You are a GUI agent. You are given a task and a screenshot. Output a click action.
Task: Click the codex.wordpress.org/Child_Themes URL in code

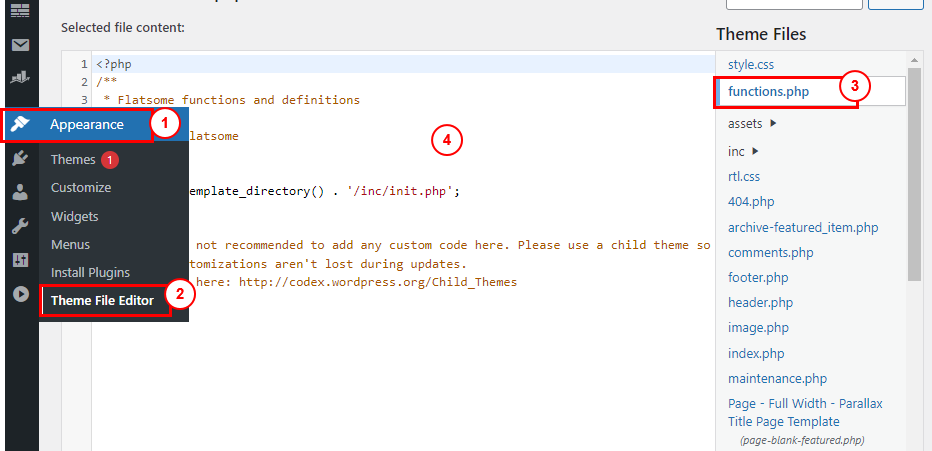(377, 282)
